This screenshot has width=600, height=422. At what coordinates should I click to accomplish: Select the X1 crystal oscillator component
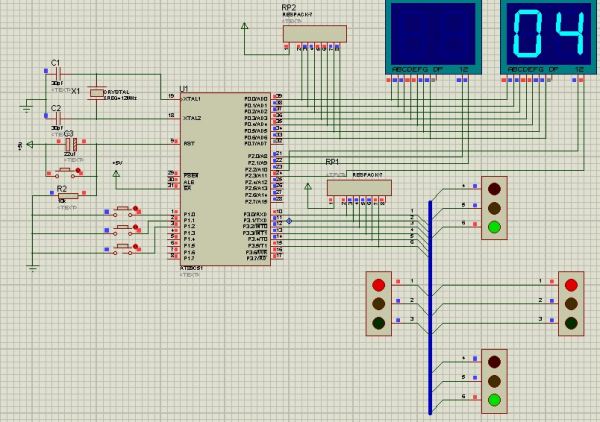(97, 93)
